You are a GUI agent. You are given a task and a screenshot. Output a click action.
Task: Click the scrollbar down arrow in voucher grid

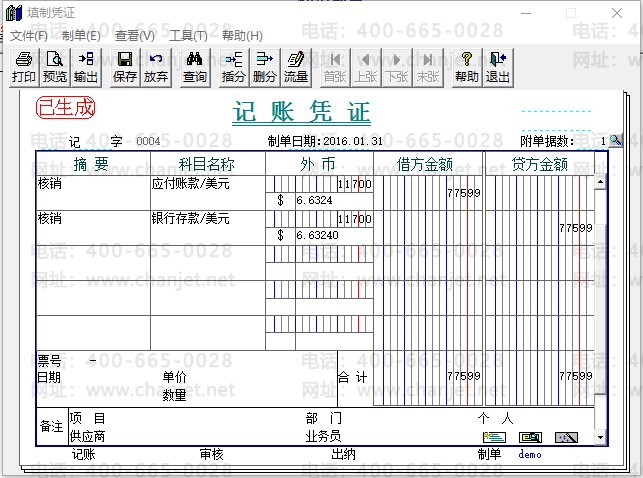coord(600,437)
